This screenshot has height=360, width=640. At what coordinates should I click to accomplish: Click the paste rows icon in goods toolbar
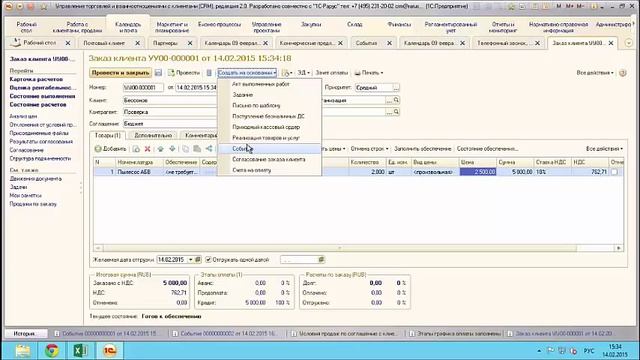tap(197, 149)
